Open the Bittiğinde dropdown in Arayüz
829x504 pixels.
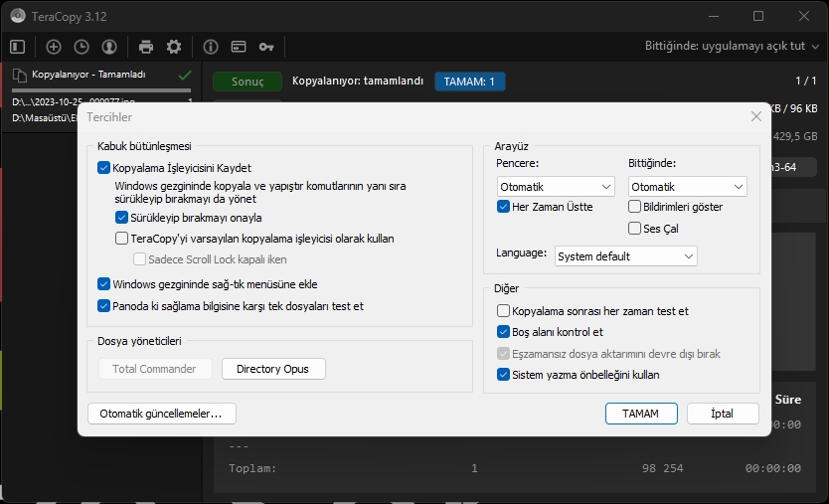[x=687, y=187]
